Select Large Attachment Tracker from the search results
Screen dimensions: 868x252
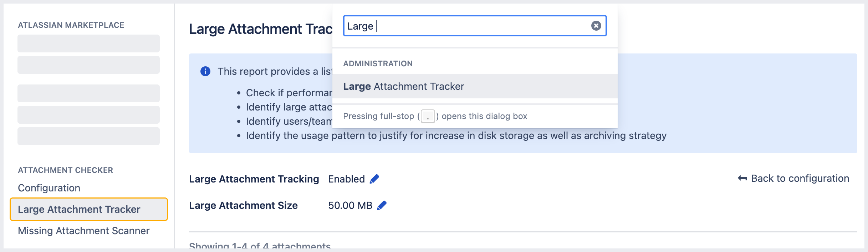[x=403, y=86]
